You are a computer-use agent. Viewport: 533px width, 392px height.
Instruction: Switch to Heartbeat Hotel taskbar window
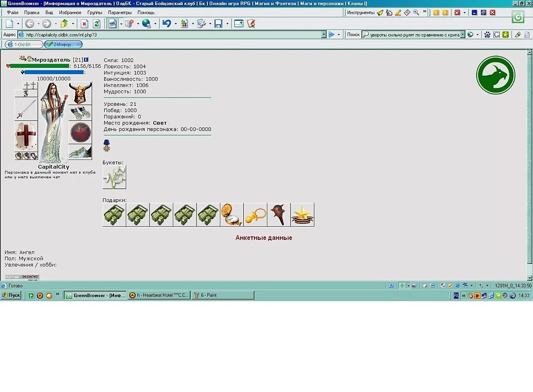159,295
